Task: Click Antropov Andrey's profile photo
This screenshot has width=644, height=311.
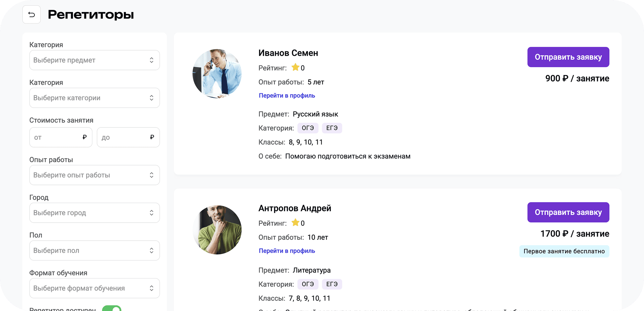Action: 217,230
